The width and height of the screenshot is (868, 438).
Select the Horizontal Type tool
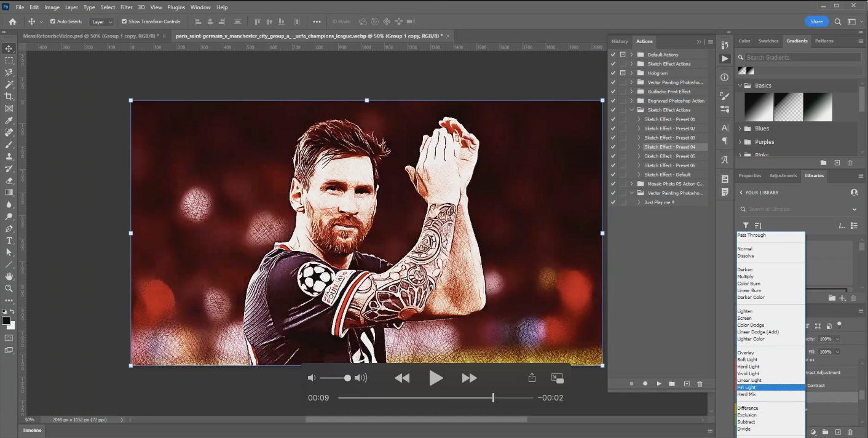coord(9,241)
